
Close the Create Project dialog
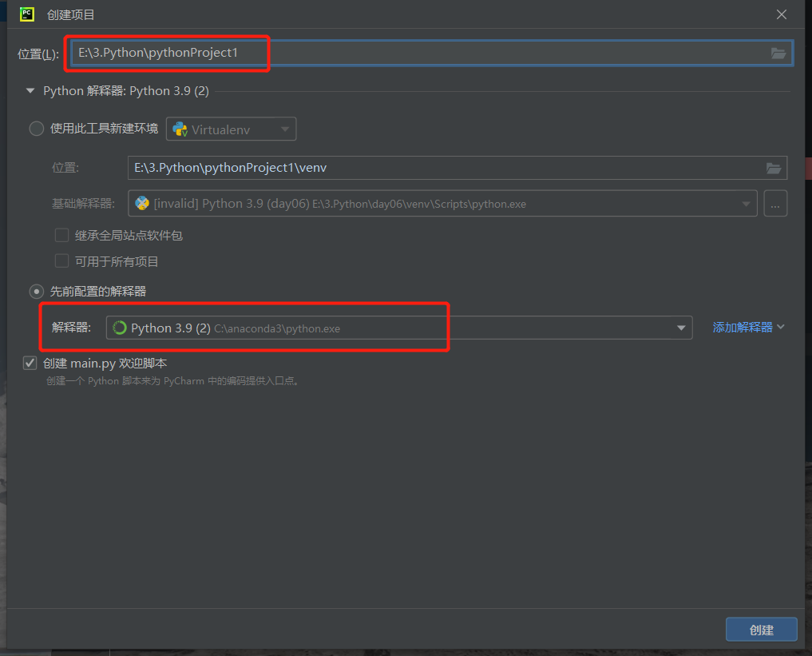[x=782, y=14]
